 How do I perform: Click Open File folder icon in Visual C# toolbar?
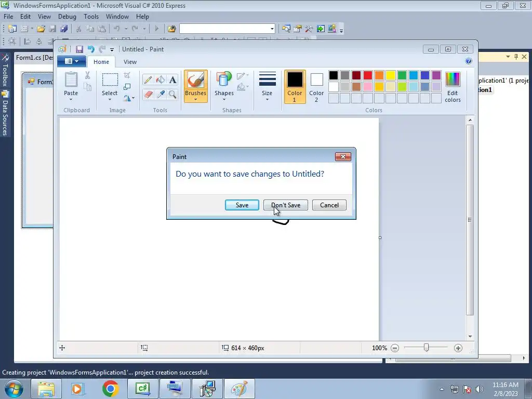(x=41, y=29)
